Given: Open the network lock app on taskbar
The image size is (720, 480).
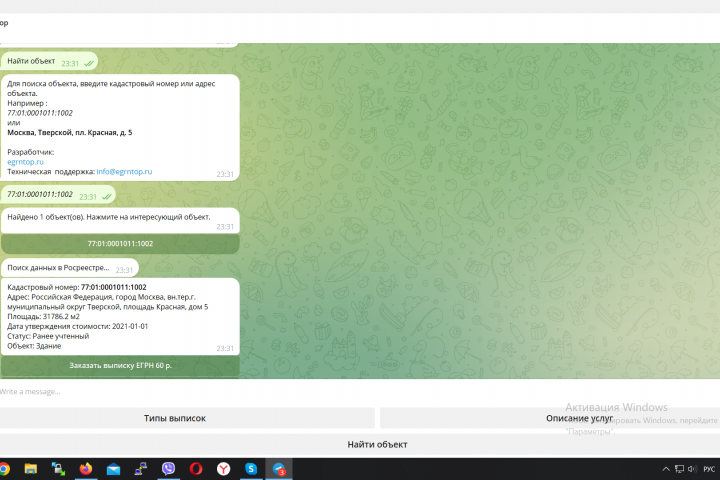Looking at the screenshot, I should click(x=58, y=469).
